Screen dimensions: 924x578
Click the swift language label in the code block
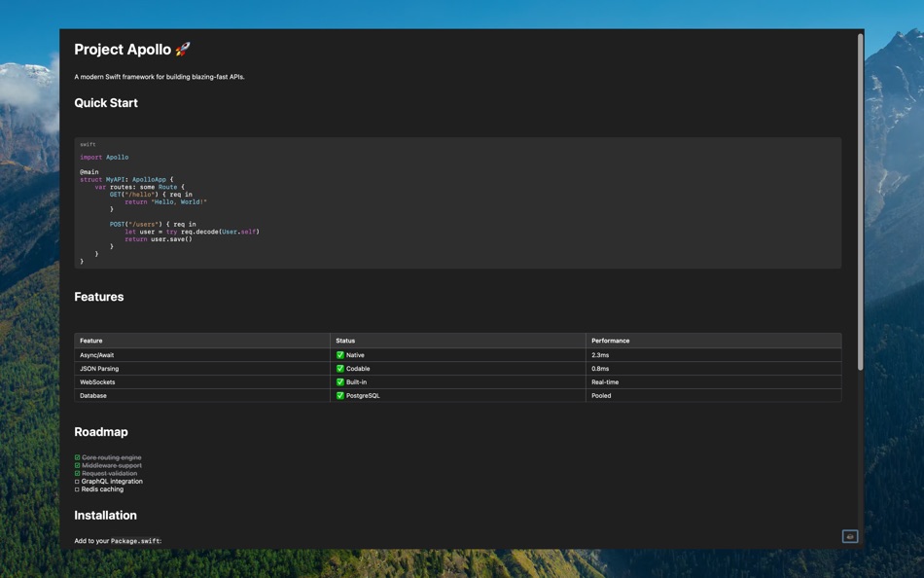[88, 143]
